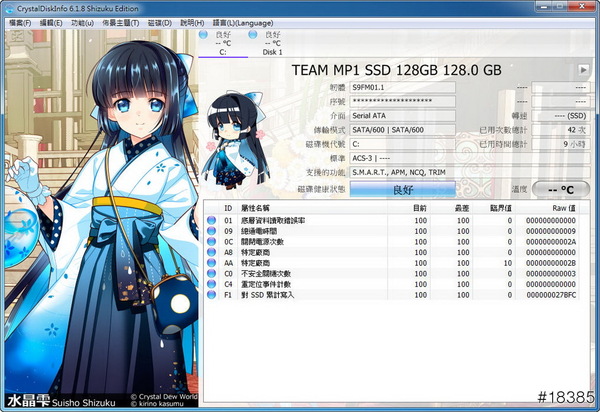Click the status orb of attribute 0C
The height and width of the screenshot is (412, 600).
click(x=211, y=243)
